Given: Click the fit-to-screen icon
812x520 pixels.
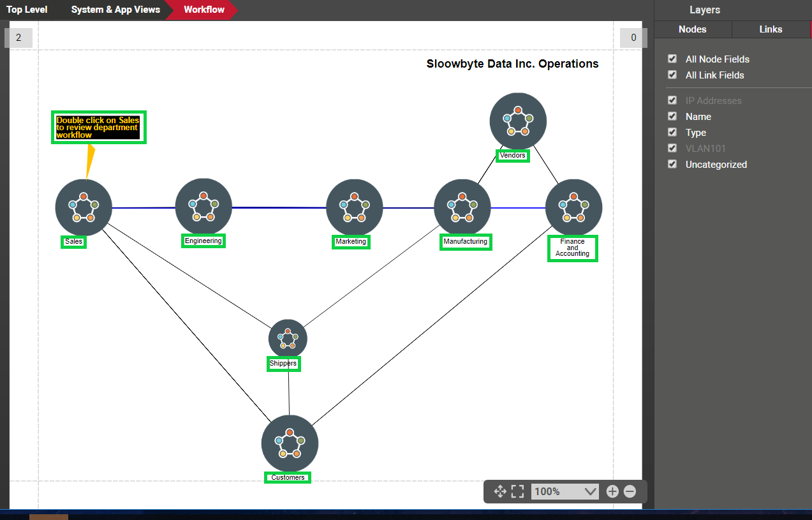Looking at the screenshot, I should [517, 491].
